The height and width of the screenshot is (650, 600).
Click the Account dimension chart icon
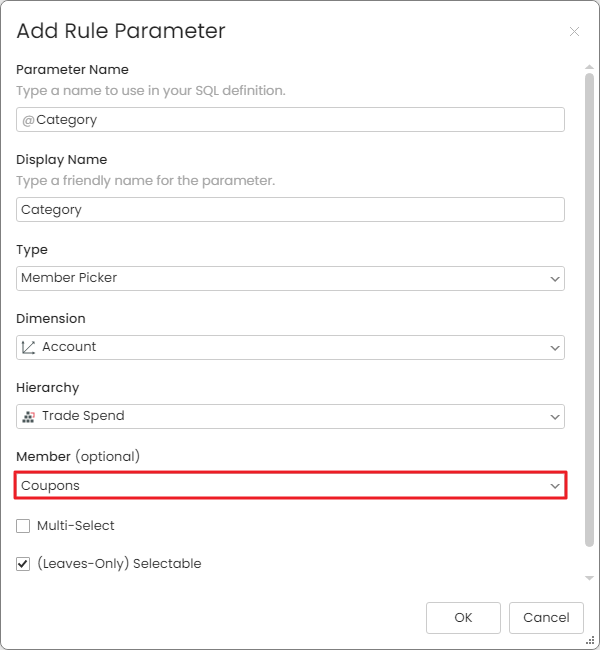28,347
